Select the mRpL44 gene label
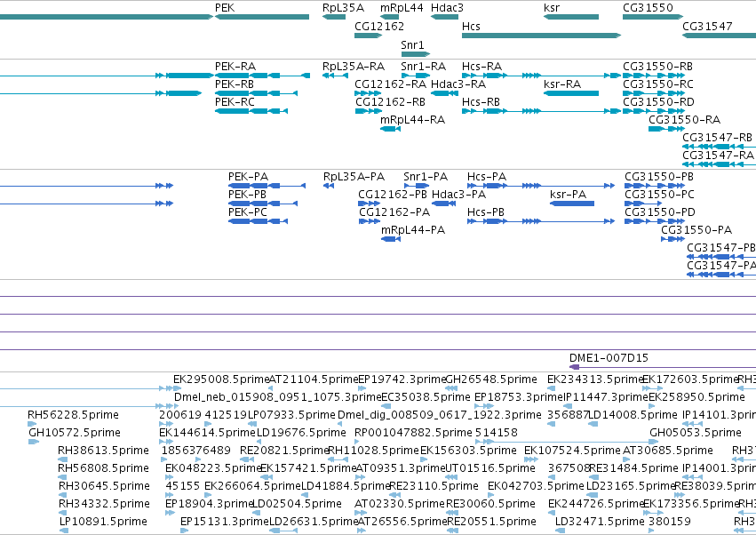 [x=402, y=8]
